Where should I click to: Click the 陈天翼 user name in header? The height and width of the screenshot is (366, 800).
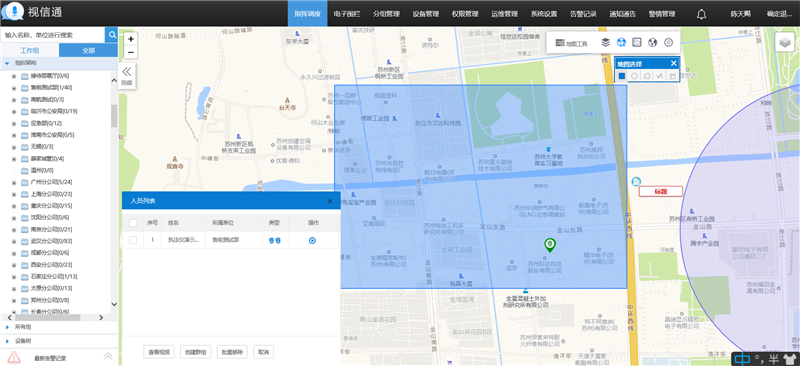point(740,14)
